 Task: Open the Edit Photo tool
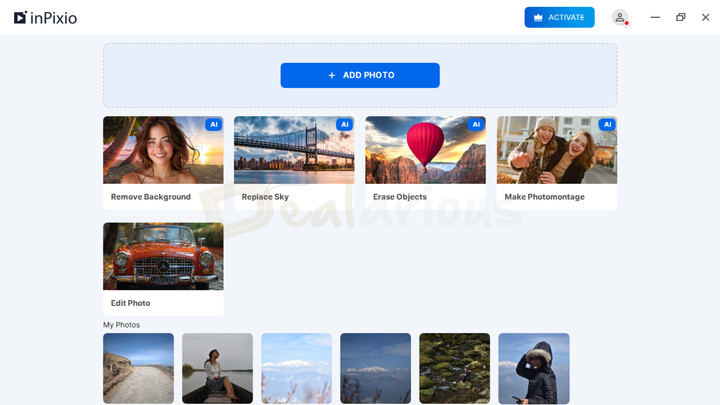coord(163,268)
